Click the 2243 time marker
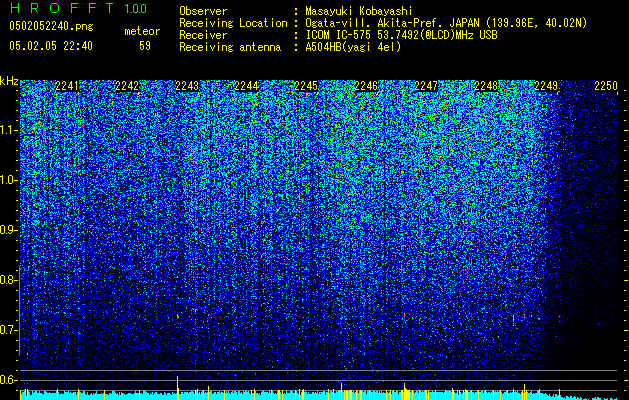 tap(187, 86)
